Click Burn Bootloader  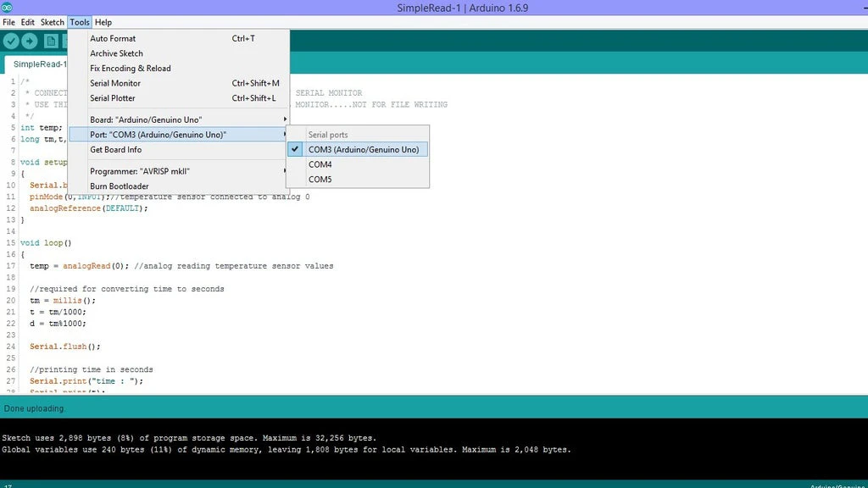[x=120, y=186]
